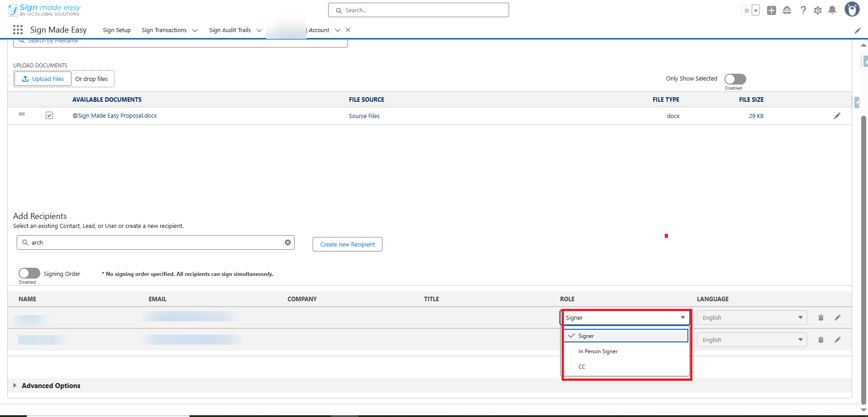The height and width of the screenshot is (417, 868).
Task: Click the drag handle for Proposal.docx row
Action: (22, 114)
